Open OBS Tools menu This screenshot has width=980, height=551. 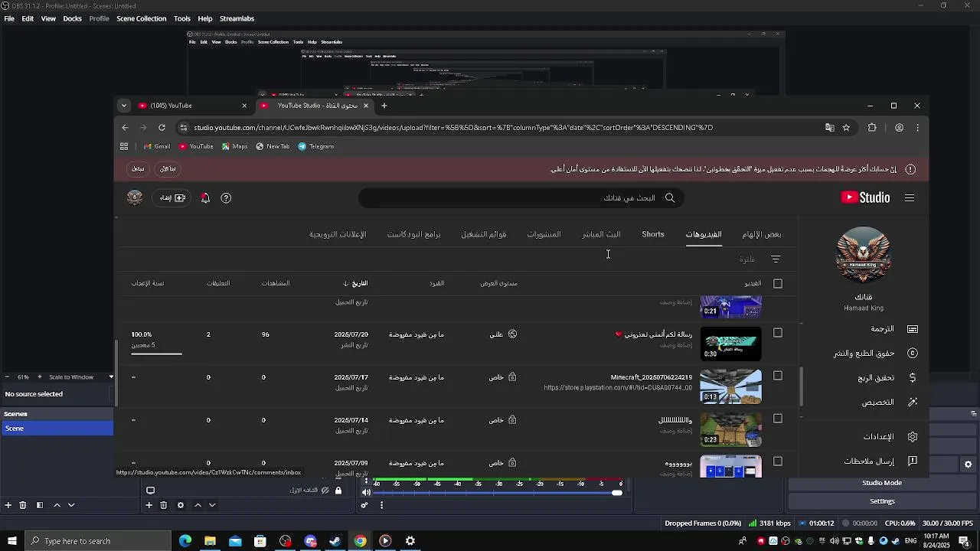click(182, 18)
